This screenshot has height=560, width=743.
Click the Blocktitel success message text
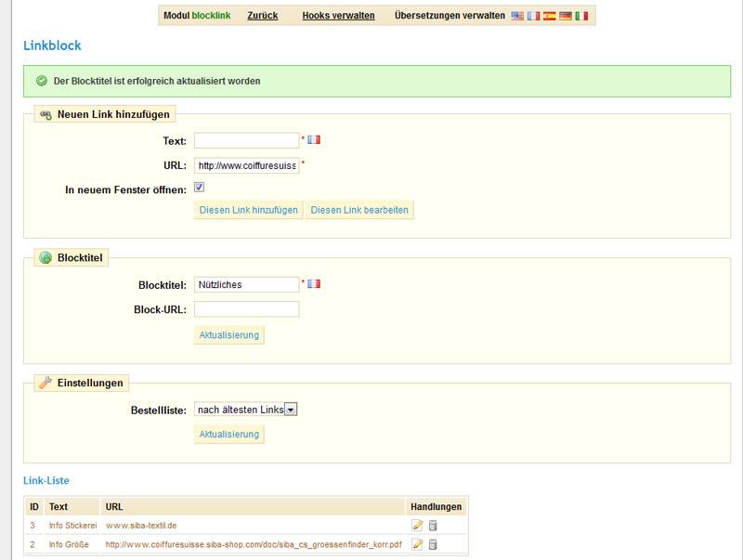pos(157,81)
